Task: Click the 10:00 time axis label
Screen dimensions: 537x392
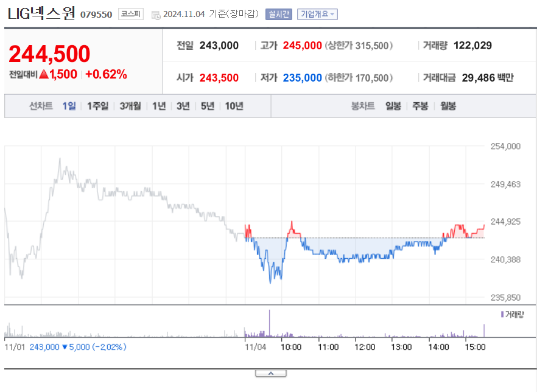Action: pyautogui.click(x=291, y=347)
